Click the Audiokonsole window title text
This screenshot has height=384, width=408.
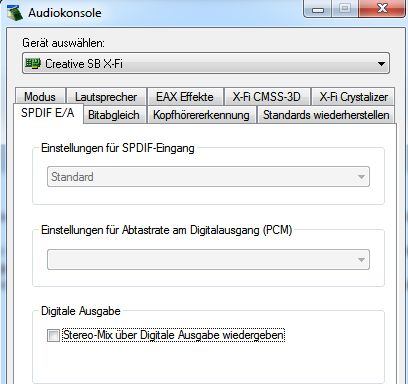click(x=65, y=13)
